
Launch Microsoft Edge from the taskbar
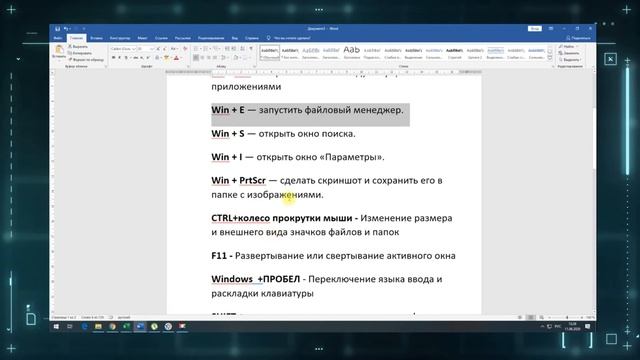[x=84, y=327]
